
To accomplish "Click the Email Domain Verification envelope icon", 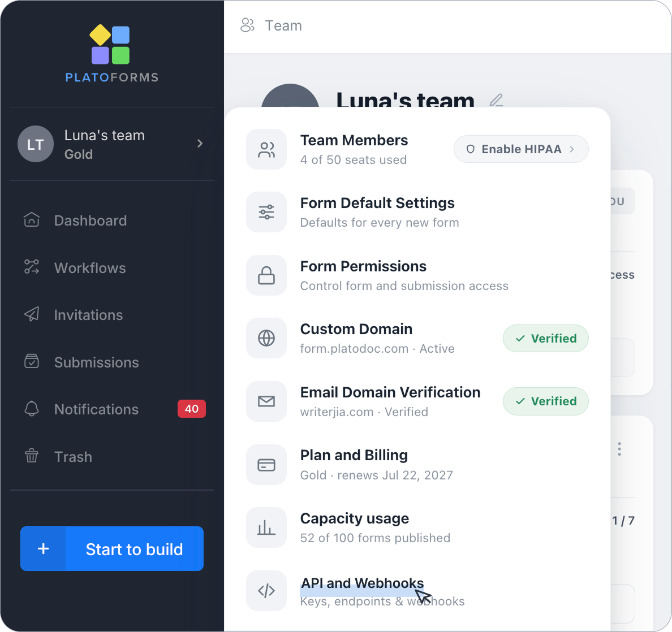I will 266,401.
